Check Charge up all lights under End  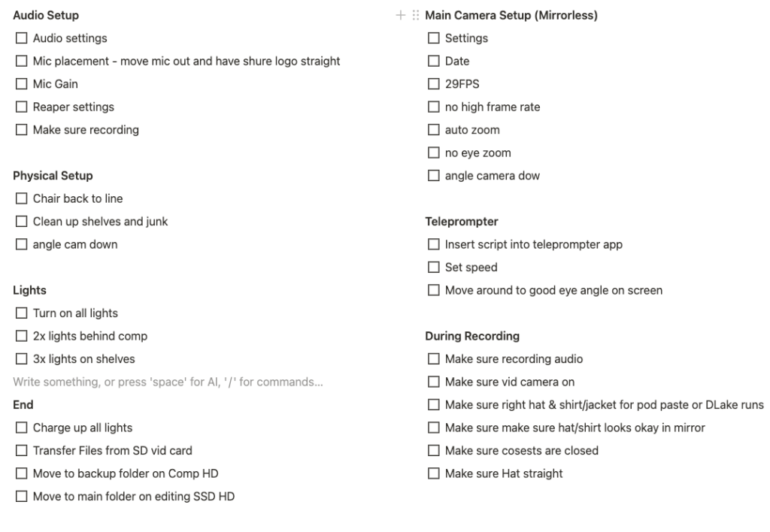click(22, 428)
